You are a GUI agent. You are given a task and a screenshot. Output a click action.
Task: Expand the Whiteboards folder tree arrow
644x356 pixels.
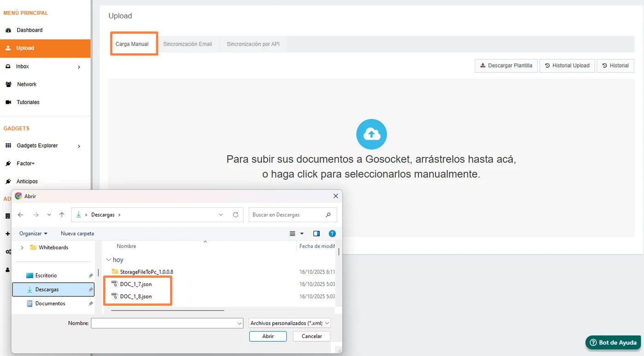coord(22,247)
